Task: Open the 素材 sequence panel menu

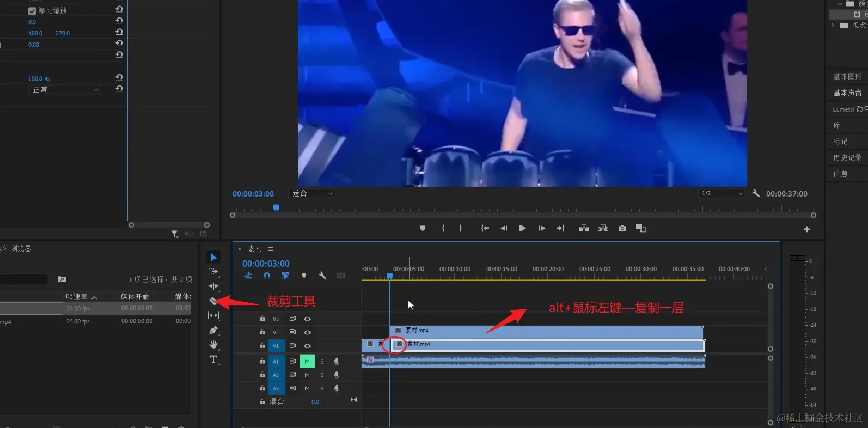Action: coord(271,249)
